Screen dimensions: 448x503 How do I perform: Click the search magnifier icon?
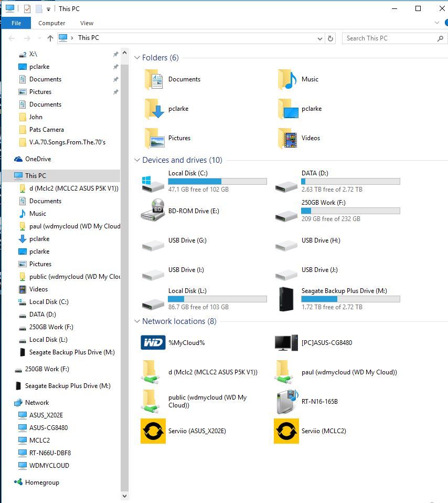click(x=441, y=38)
